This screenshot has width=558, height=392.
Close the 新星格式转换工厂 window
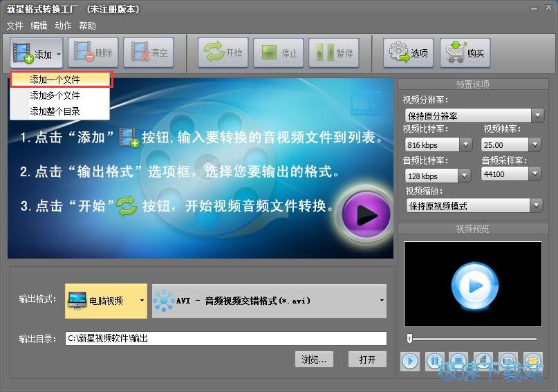click(x=548, y=8)
